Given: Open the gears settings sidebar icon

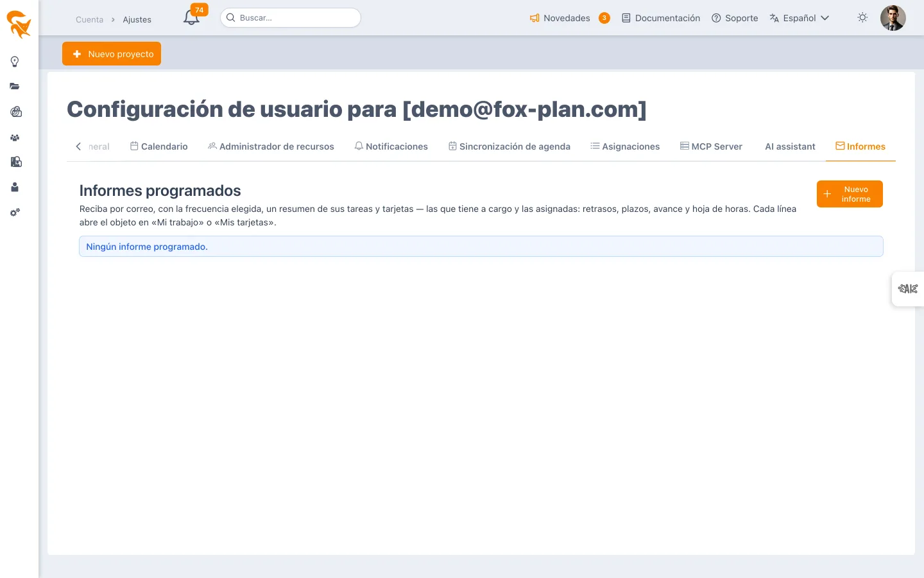Looking at the screenshot, I should [15, 212].
